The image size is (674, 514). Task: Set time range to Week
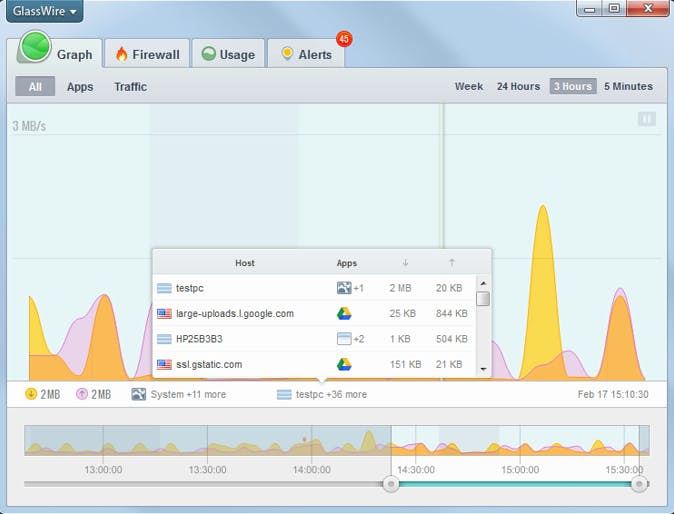pyautogui.click(x=469, y=86)
